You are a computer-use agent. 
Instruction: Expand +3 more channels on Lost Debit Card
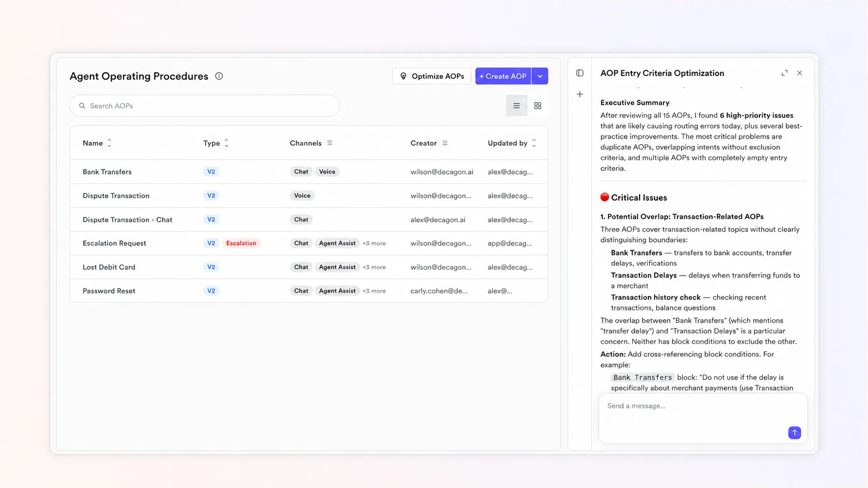[374, 267]
